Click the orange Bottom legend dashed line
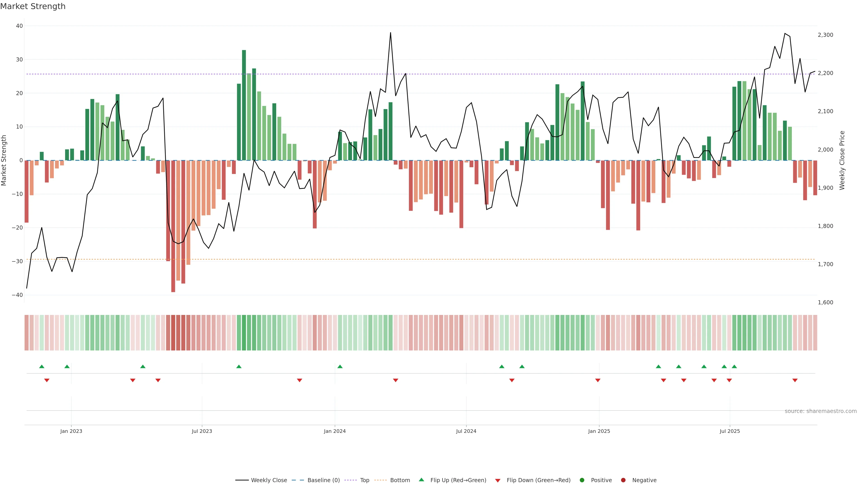868x488 pixels. (x=380, y=480)
